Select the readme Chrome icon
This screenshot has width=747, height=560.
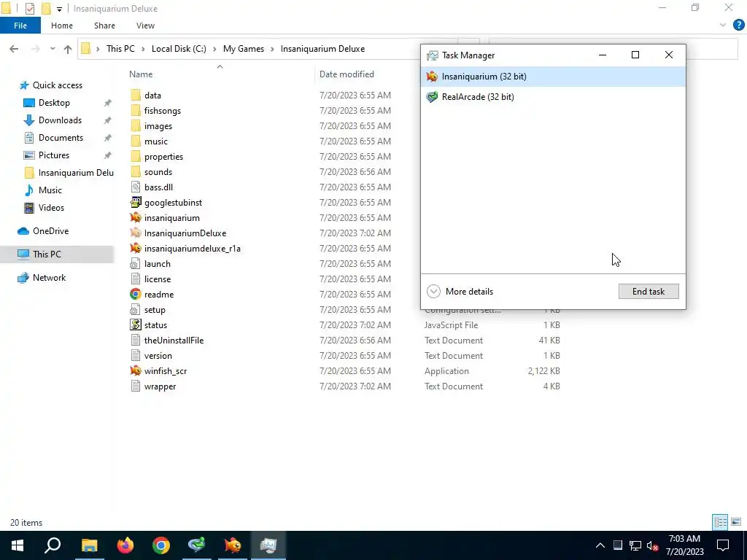(136, 295)
